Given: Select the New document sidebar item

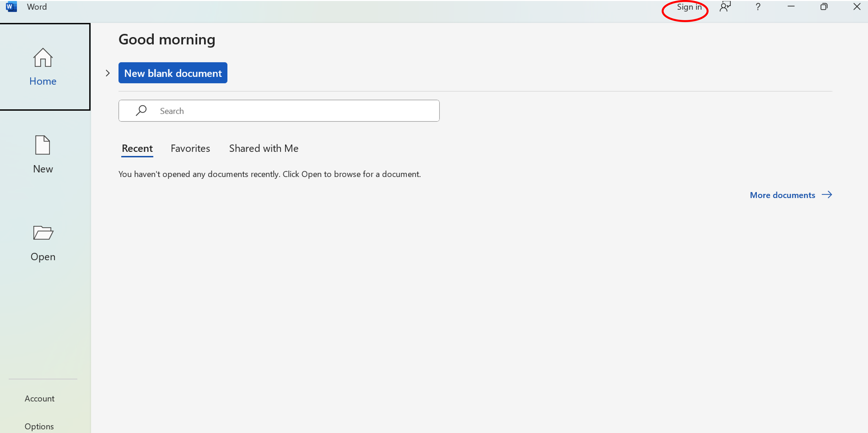Looking at the screenshot, I should [43, 154].
